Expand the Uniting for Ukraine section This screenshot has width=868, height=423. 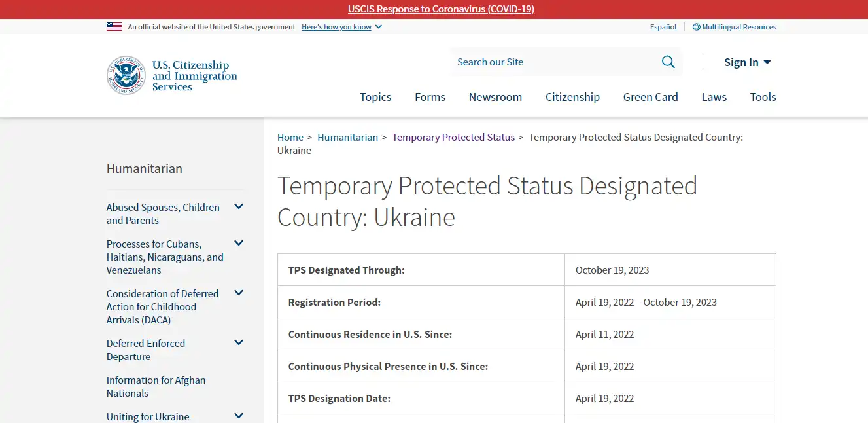point(239,415)
